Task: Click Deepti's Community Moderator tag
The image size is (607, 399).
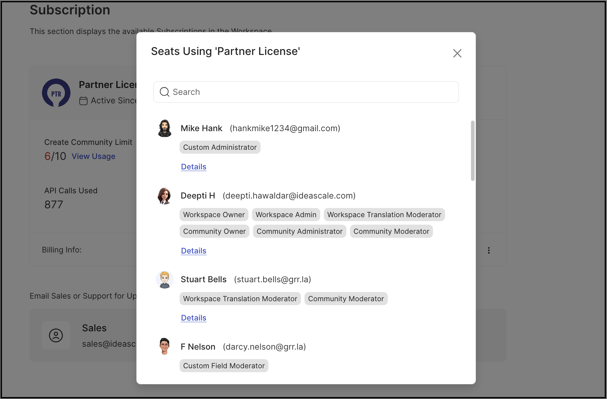Action: click(391, 231)
